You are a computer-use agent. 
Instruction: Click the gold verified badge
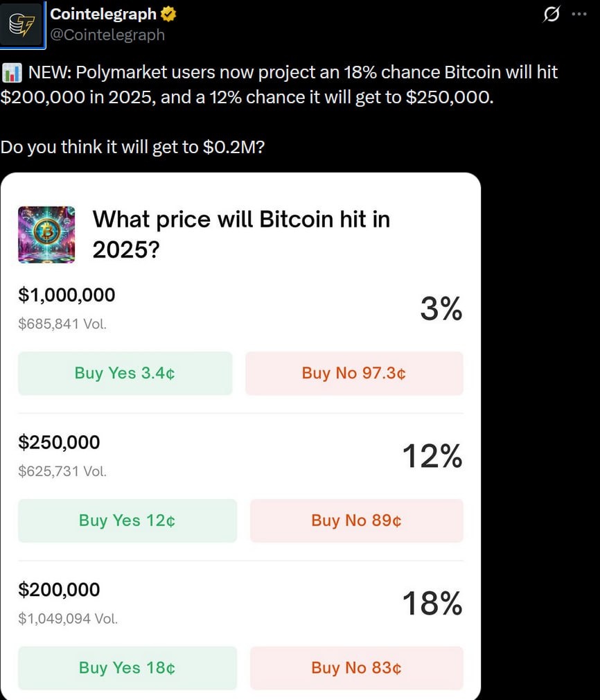pyautogui.click(x=168, y=14)
